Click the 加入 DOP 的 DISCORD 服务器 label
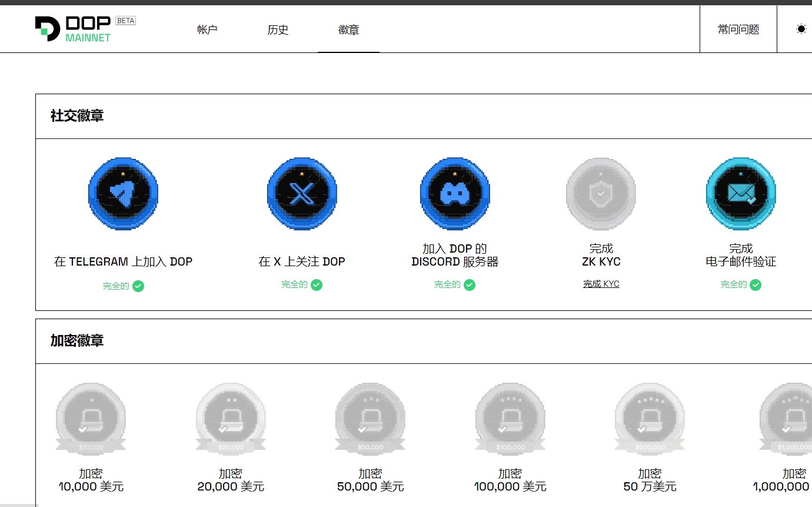The height and width of the screenshot is (507, 812). pos(455,255)
